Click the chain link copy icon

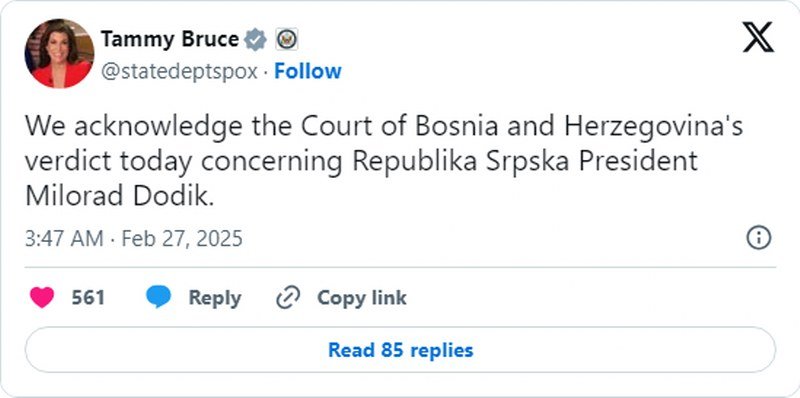tap(288, 297)
